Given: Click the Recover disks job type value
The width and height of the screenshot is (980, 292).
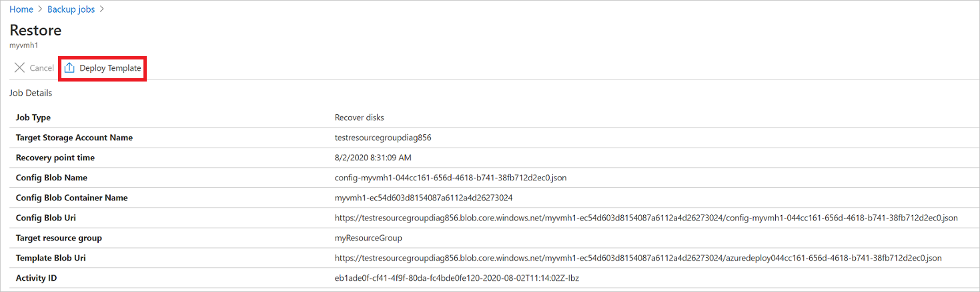Looking at the screenshot, I should (359, 118).
